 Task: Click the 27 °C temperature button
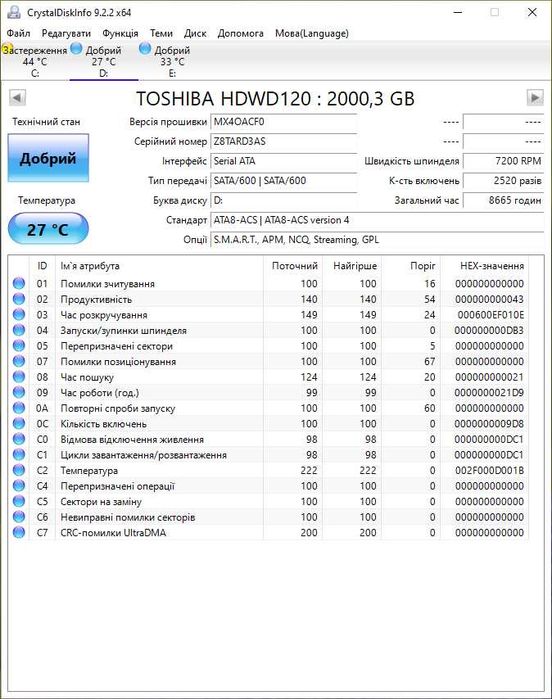pos(48,229)
